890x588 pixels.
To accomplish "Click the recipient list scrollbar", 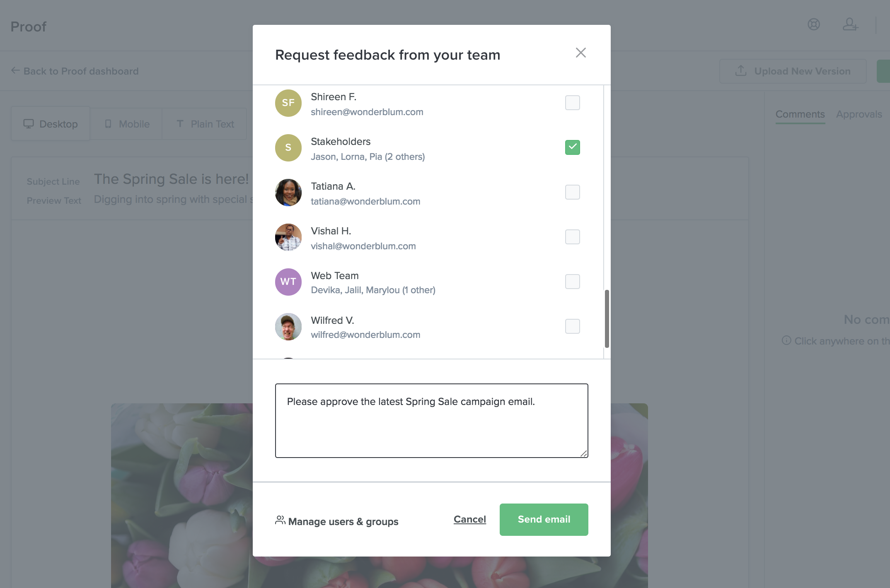I will [x=607, y=318].
